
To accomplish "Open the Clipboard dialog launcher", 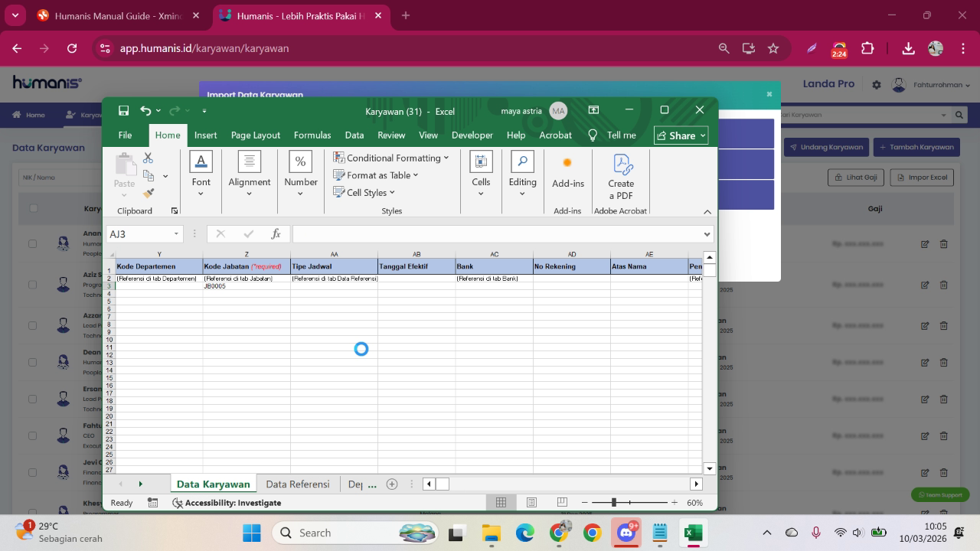I will [175, 210].
